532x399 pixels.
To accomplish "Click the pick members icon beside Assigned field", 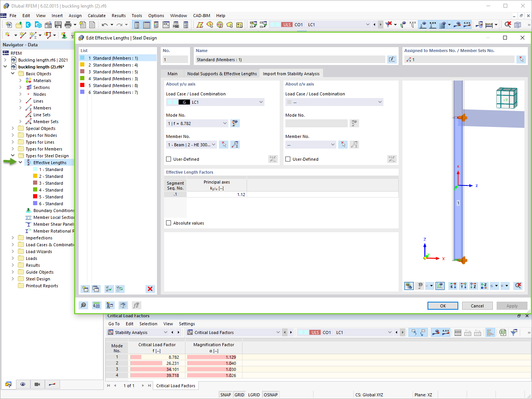I will pos(521,60).
